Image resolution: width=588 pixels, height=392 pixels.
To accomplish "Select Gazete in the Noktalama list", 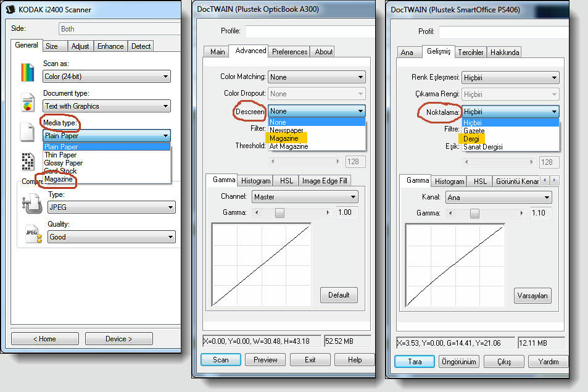I will pos(474,131).
